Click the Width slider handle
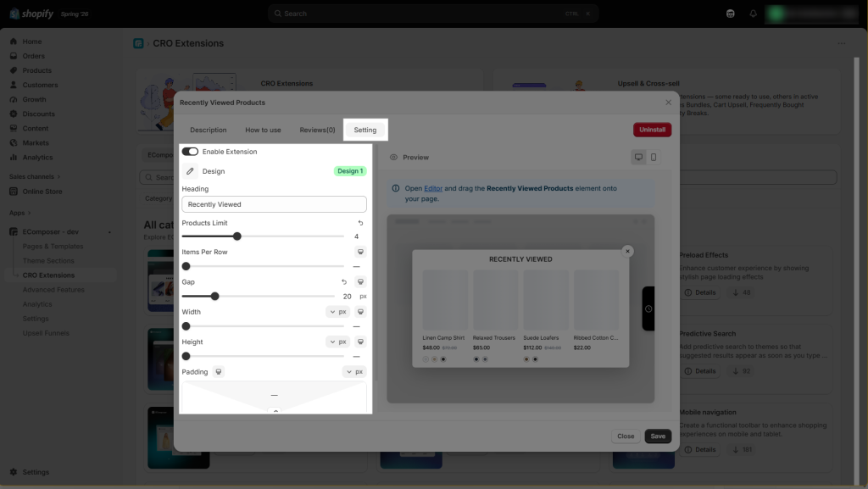This screenshot has width=868, height=489. click(x=186, y=325)
